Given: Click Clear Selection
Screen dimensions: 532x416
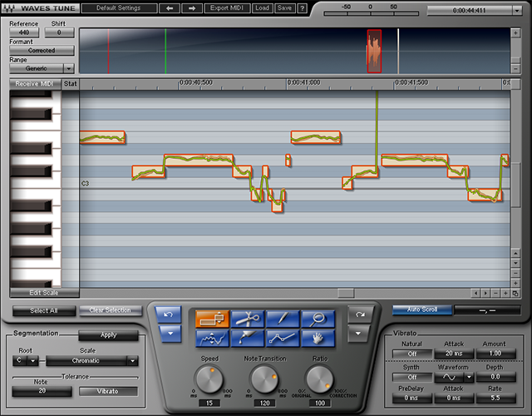Looking at the screenshot, I should pos(111,310).
